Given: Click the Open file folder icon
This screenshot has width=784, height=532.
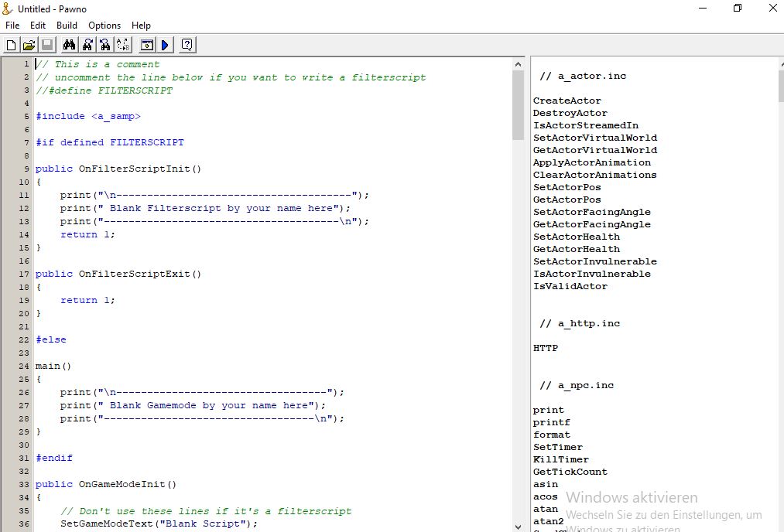Looking at the screenshot, I should pos(29,45).
